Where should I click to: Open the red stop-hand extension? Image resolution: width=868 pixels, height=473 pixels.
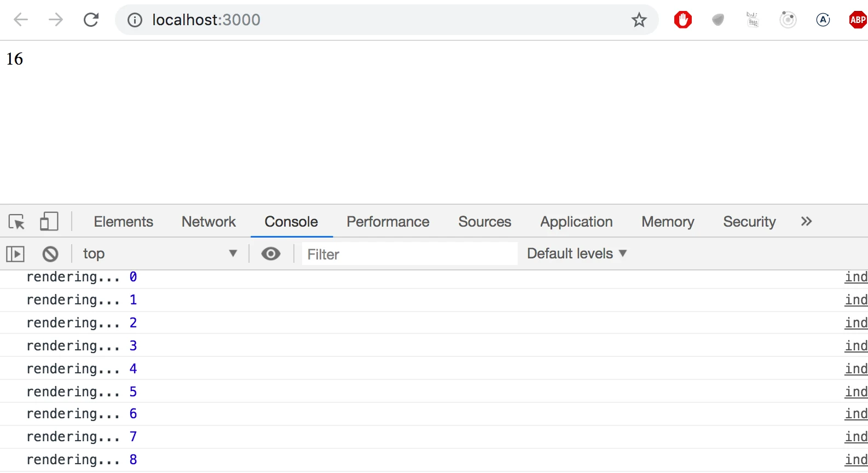tap(683, 20)
